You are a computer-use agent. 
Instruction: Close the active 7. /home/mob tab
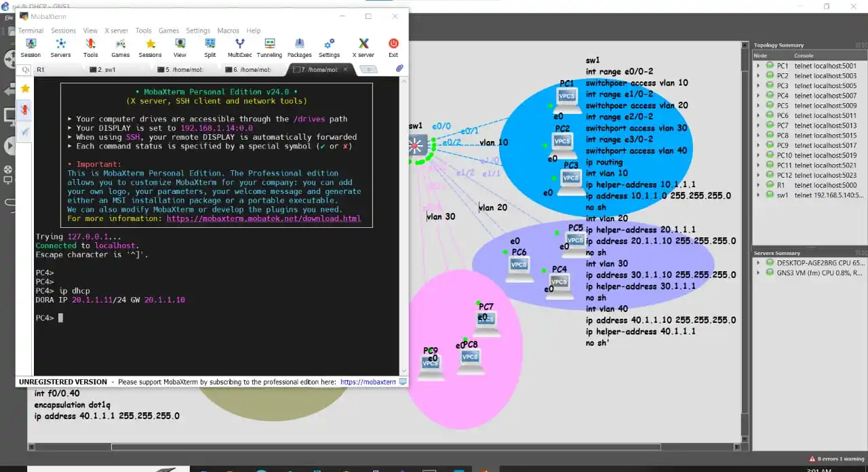pyautogui.click(x=347, y=69)
